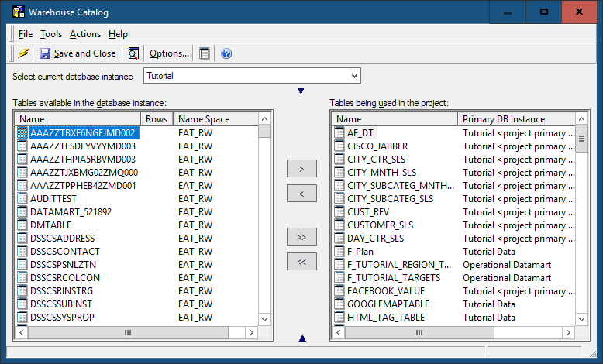Select the CISCO_JABBER table icon
The width and height of the screenshot is (603, 364).
(339, 146)
